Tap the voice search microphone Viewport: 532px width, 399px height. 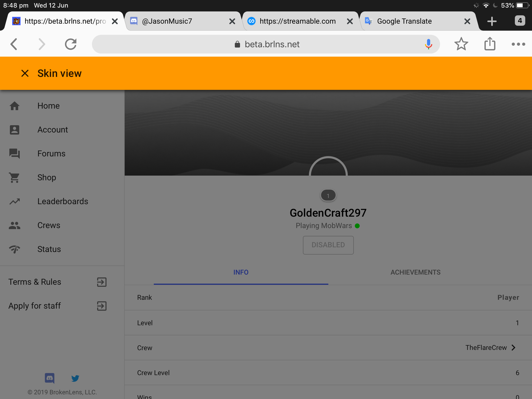tap(428, 44)
